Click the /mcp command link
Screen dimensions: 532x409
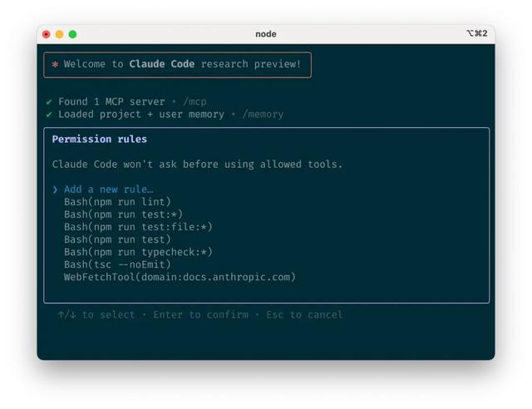point(195,101)
